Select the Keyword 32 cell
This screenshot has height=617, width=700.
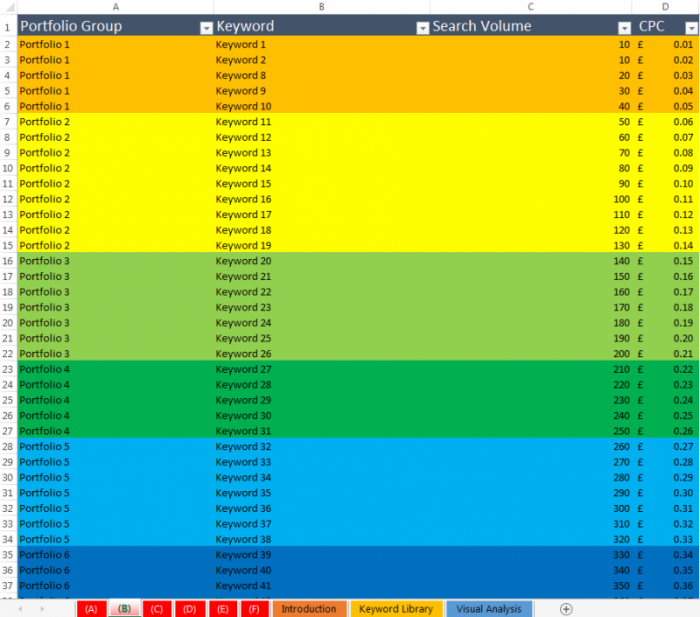click(x=321, y=446)
